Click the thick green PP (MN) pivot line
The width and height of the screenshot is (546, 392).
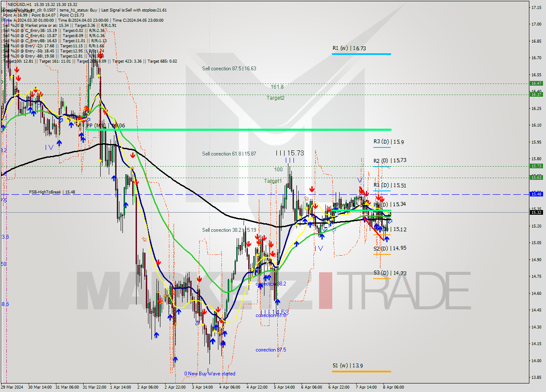[x=239, y=130]
